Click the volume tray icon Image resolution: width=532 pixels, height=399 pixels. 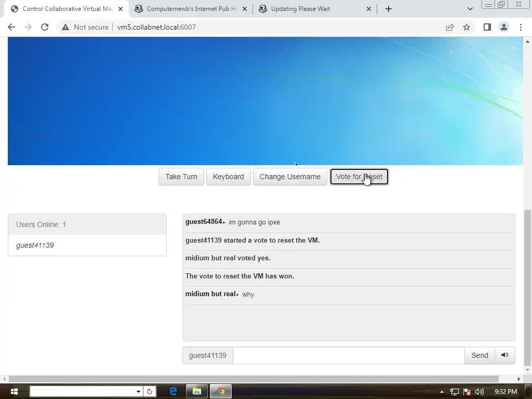480,392
